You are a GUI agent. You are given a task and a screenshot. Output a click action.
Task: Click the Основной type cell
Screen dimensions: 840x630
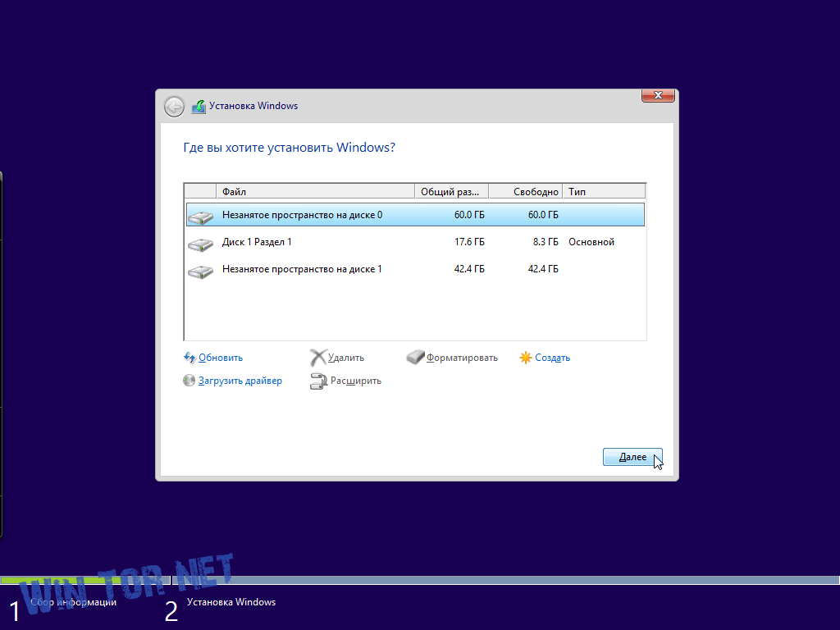coord(591,242)
